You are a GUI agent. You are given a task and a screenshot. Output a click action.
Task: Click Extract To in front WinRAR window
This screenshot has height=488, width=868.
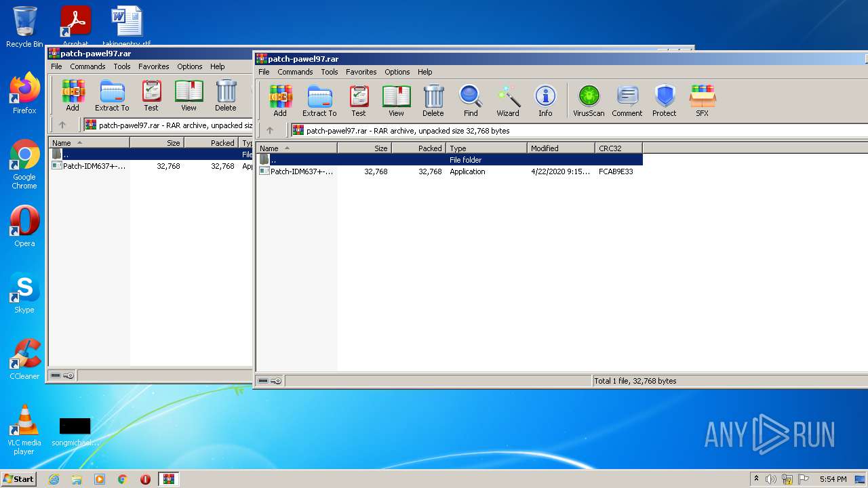[319, 101]
